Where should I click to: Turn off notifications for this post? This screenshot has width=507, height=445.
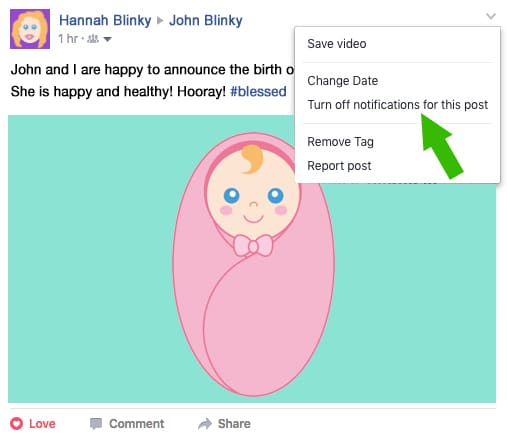point(397,105)
